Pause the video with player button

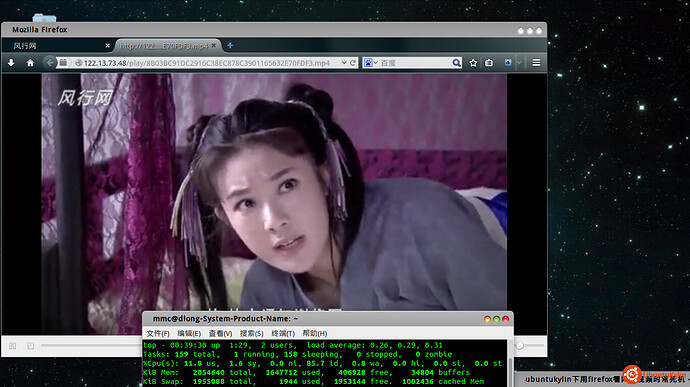(13, 346)
